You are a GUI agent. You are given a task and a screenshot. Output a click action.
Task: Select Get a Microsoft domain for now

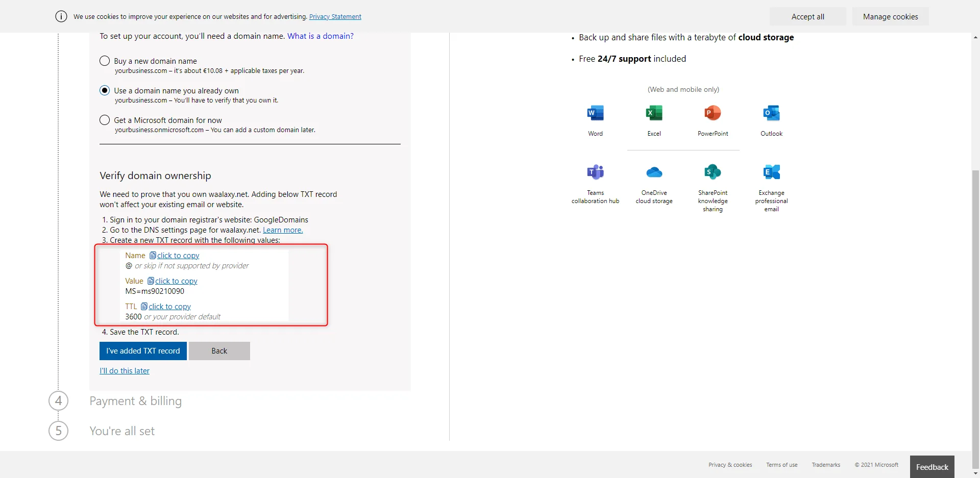(x=105, y=120)
